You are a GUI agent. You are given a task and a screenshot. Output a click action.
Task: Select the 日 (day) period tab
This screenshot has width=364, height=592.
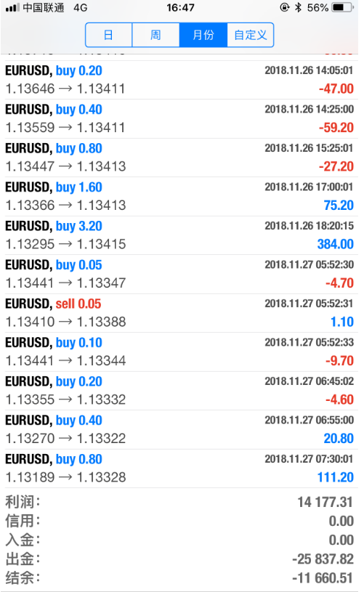point(109,35)
